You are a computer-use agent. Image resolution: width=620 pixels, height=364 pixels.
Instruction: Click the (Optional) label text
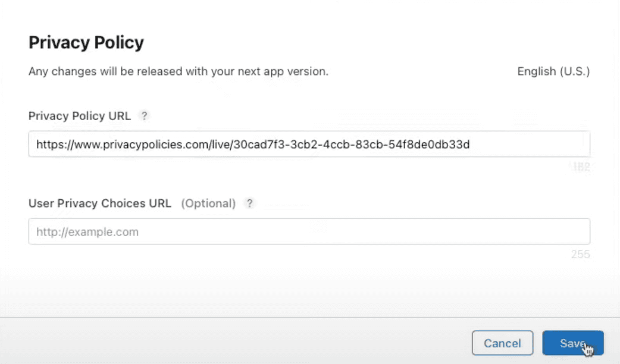click(208, 203)
